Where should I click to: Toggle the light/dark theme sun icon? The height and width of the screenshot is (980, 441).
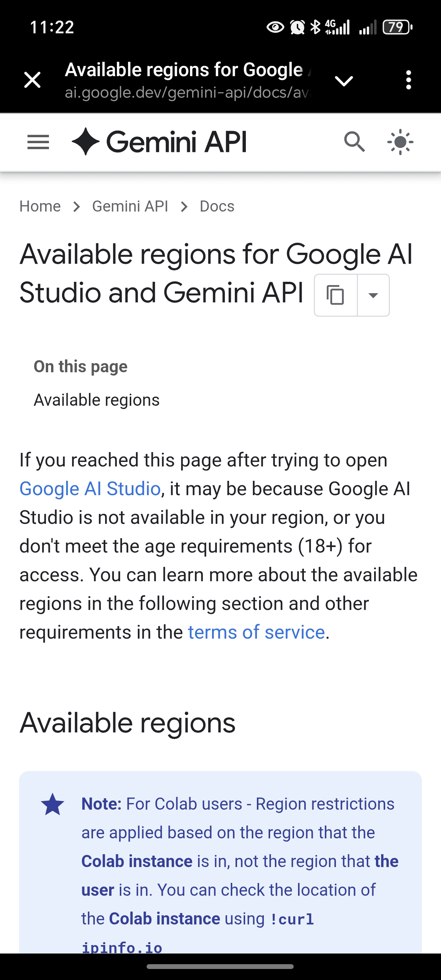click(400, 142)
